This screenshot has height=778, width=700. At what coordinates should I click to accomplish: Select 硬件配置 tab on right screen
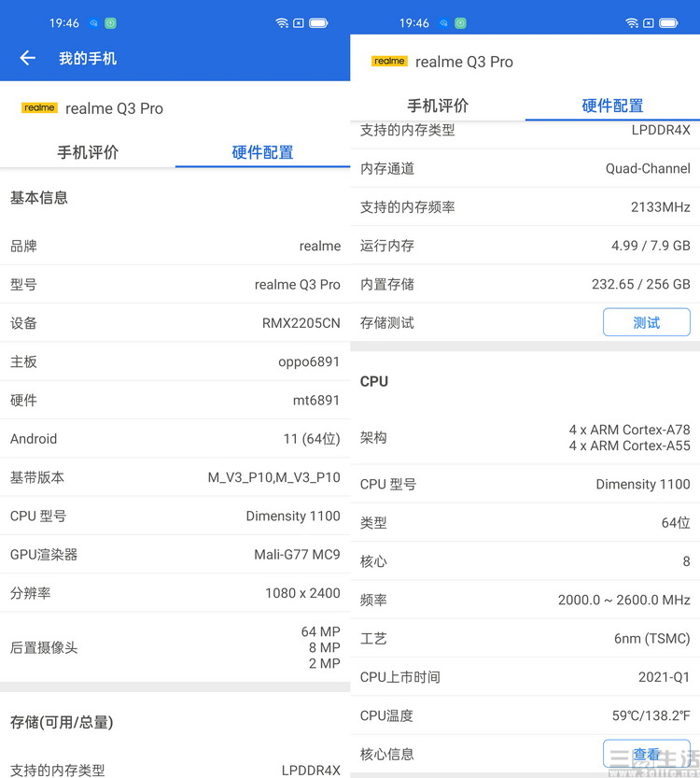pyautogui.click(x=612, y=106)
